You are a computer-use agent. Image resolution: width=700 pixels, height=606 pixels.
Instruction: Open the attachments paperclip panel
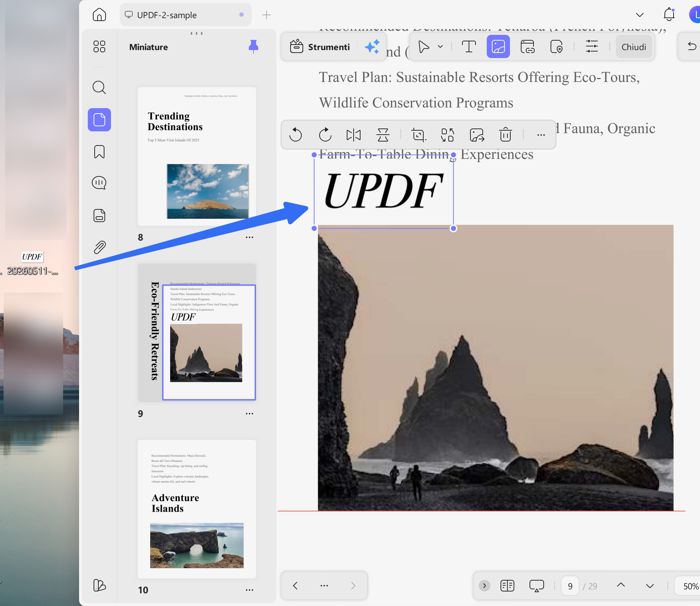tap(99, 247)
